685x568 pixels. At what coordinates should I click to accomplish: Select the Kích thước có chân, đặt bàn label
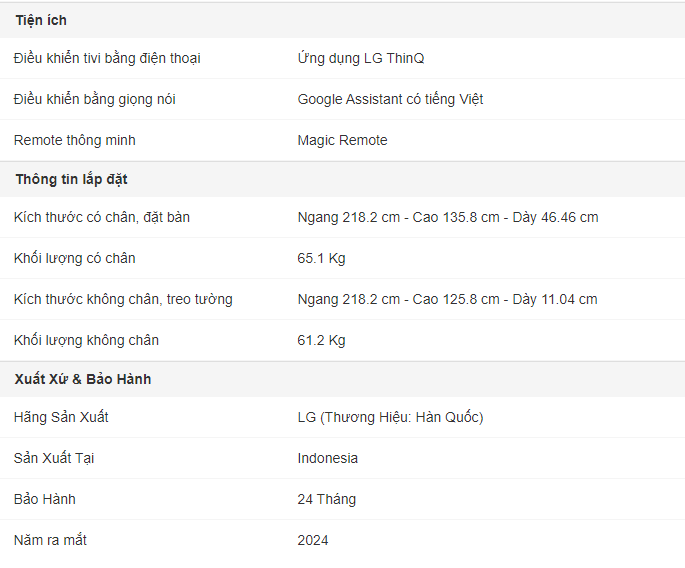pos(102,217)
